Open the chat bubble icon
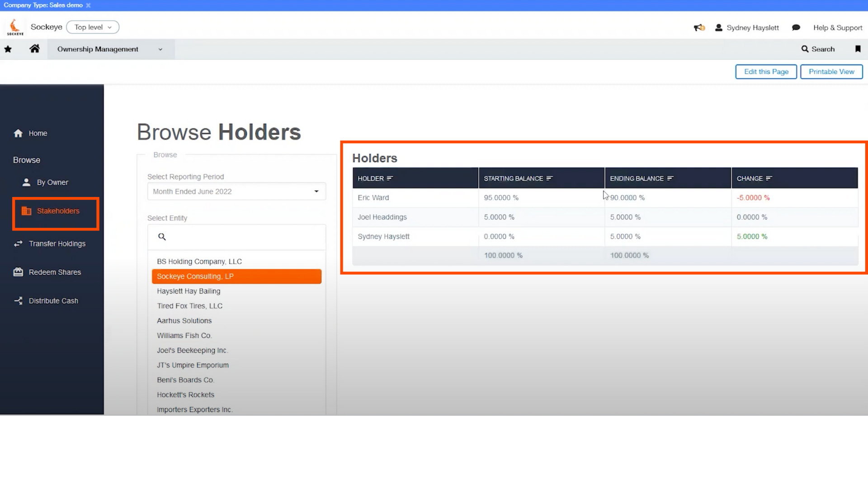 pos(796,28)
